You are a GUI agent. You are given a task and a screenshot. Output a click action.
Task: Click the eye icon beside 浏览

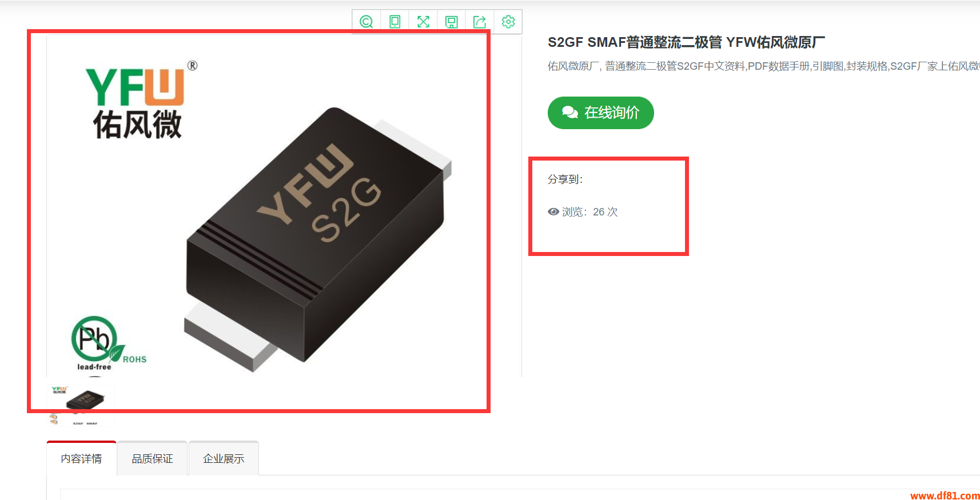(x=553, y=211)
